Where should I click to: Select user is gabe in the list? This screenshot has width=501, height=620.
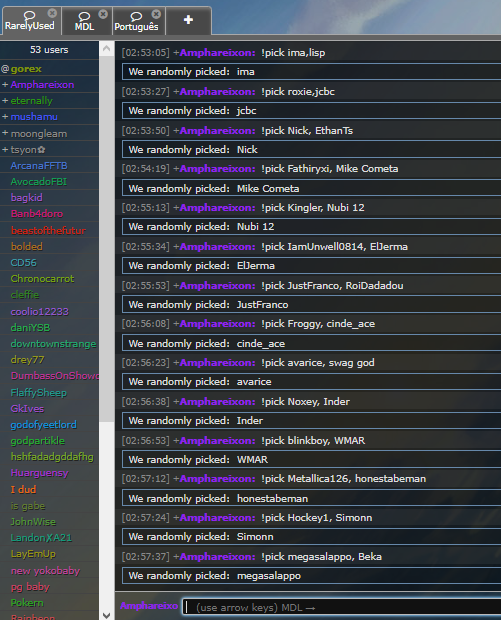coord(28,506)
